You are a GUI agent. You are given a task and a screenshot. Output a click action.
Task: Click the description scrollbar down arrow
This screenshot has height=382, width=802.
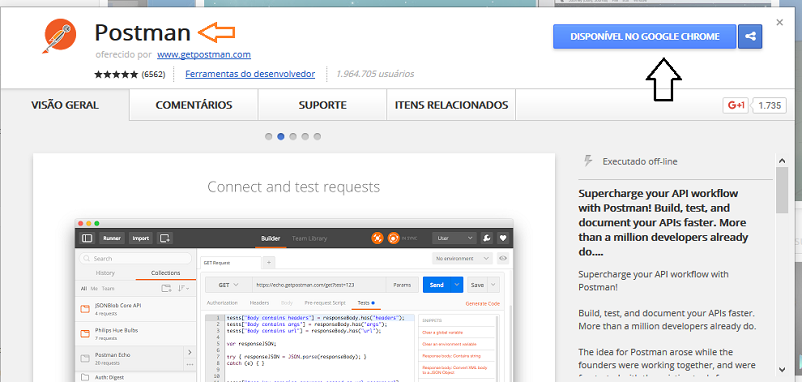(782, 369)
